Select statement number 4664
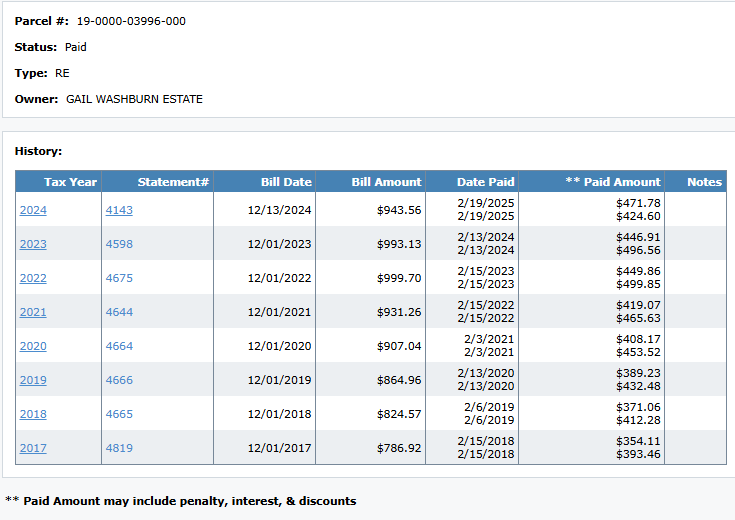This screenshot has width=735, height=520. (119, 346)
